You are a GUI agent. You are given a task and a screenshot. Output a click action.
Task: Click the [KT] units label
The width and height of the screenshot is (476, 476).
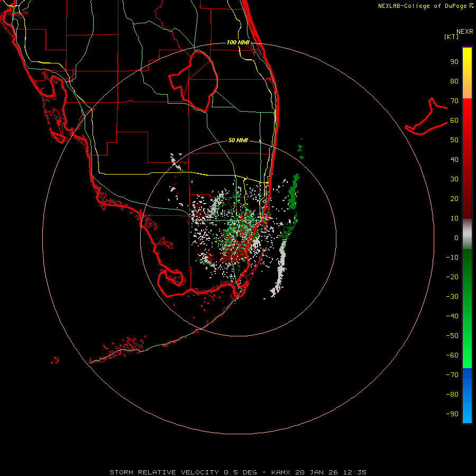452,36
